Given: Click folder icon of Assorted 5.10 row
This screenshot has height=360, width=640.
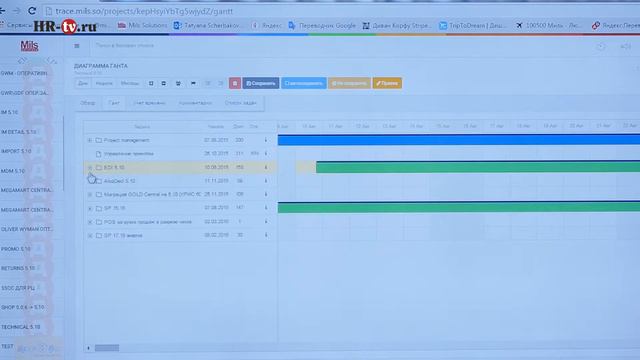Looking at the screenshot, I should tap(98, 181).
